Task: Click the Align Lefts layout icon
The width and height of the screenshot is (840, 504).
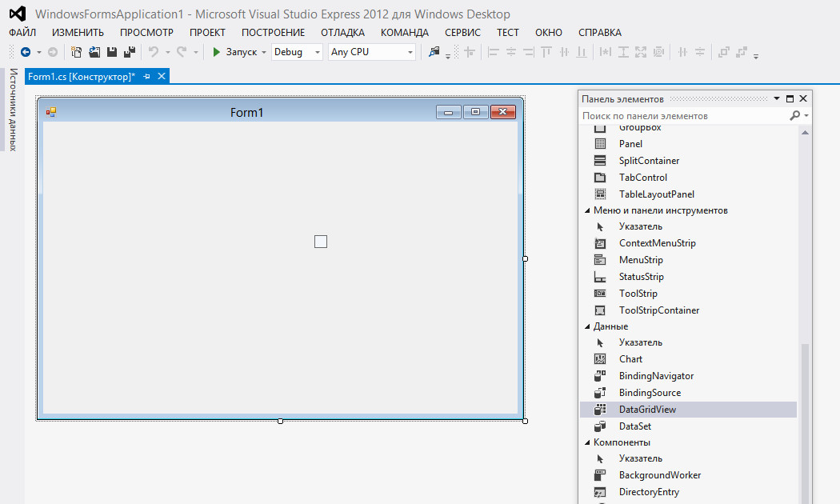Action: (x=494, y=52)
